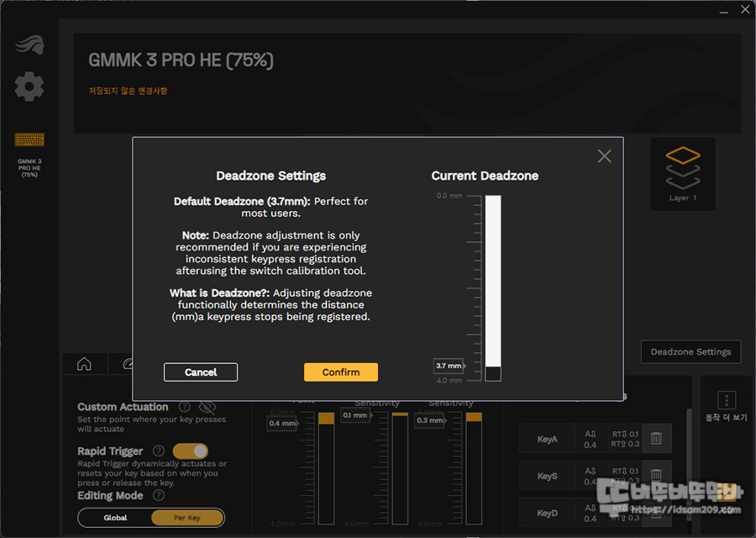Screen dimensions: 756x538
Task: Click the unsaved changes orange notice
Action: 128,91
